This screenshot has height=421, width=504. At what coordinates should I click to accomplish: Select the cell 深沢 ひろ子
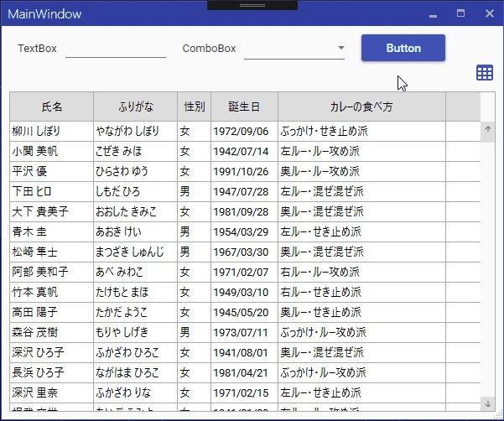point(51,352)
